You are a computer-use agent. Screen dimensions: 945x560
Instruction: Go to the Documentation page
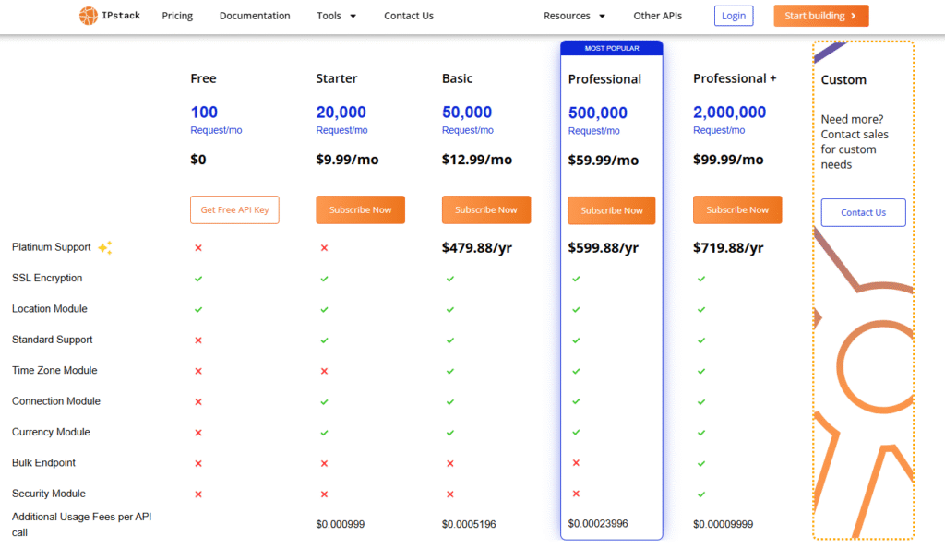[255, 16]
